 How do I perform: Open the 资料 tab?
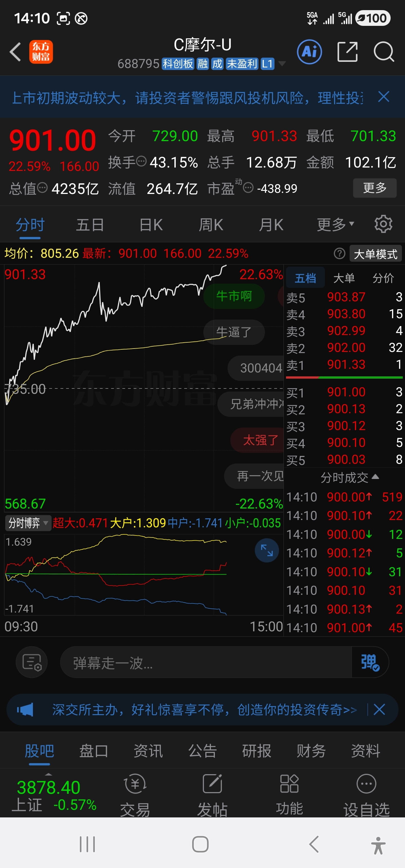click(x=366, y=751)
